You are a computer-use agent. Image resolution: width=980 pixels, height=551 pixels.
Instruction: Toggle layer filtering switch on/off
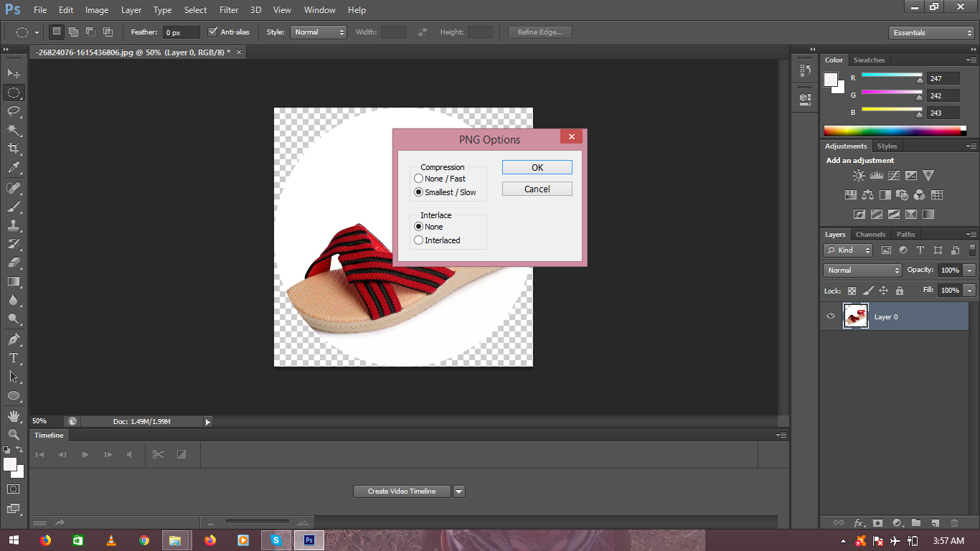[973, 250]
